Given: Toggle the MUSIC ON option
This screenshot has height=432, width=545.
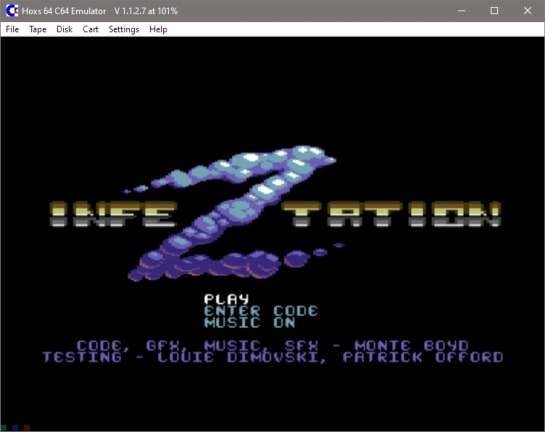Looking at the screenshot, I should [x=250, y=323].
